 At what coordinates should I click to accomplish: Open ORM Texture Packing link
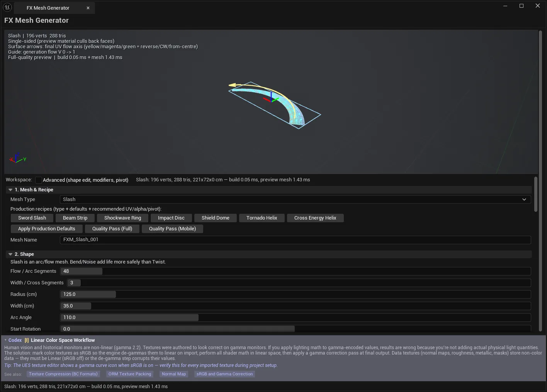point(130,374)
